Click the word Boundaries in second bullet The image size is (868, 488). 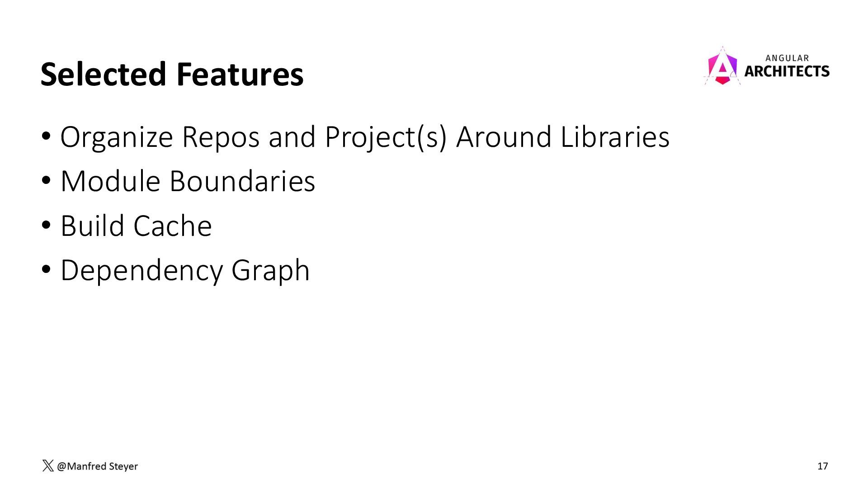242,181
